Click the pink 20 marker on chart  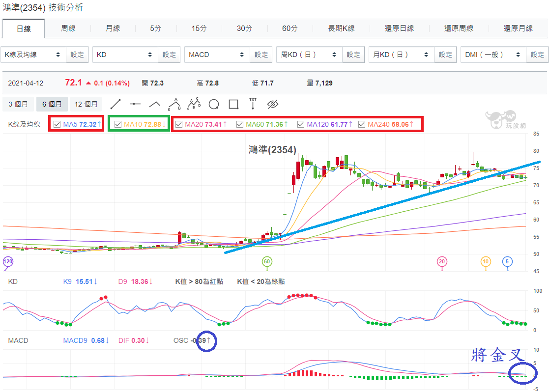pos(442,261)
